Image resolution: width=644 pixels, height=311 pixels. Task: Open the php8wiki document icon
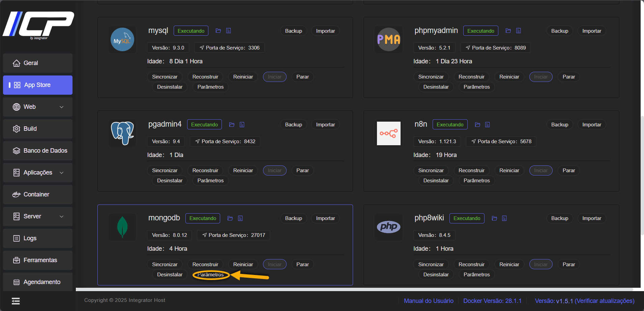504,218
